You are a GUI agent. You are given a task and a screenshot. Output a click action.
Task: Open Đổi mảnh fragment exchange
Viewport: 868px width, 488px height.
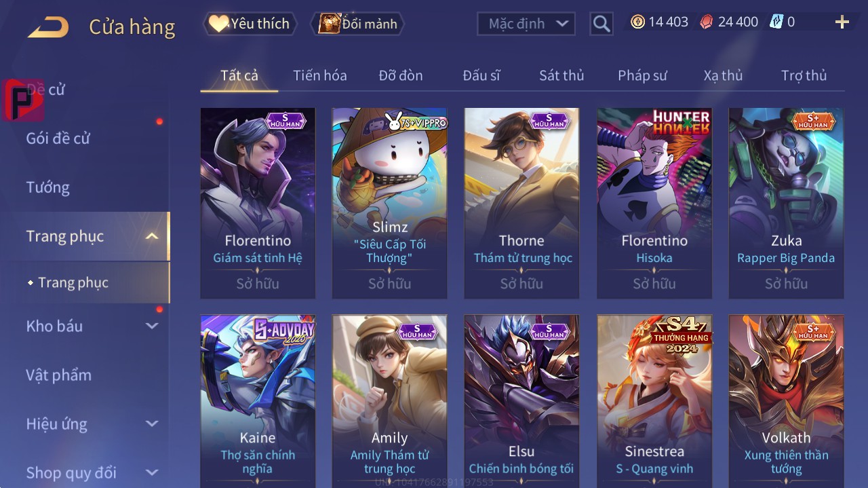point(357,24)
